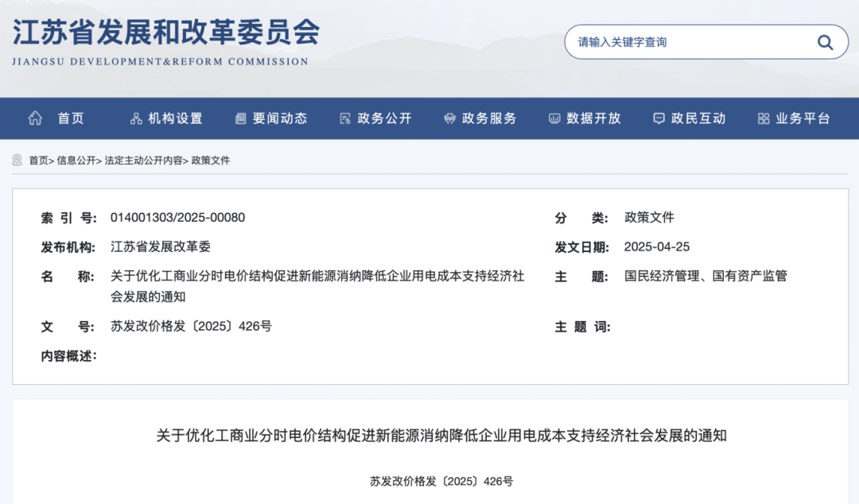Click the 政务服务 service icon
This screenshot has width=859, height=504.
pos(449,118)
